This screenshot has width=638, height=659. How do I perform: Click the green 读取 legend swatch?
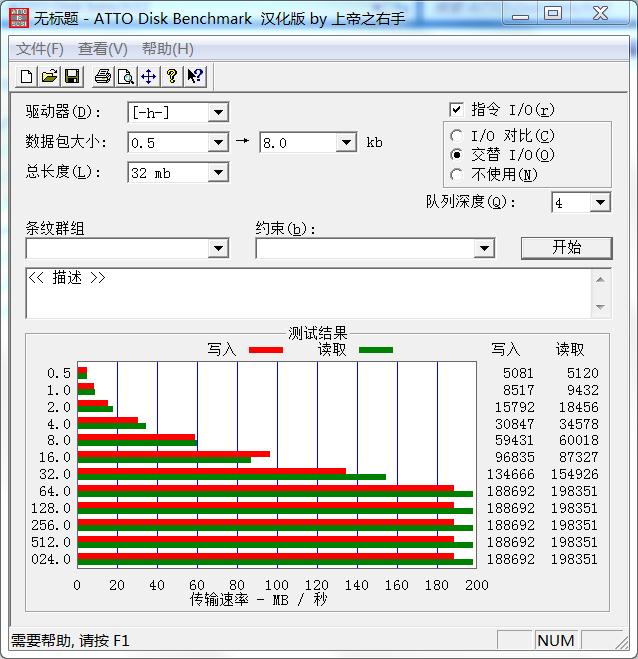tap(376, 350)
